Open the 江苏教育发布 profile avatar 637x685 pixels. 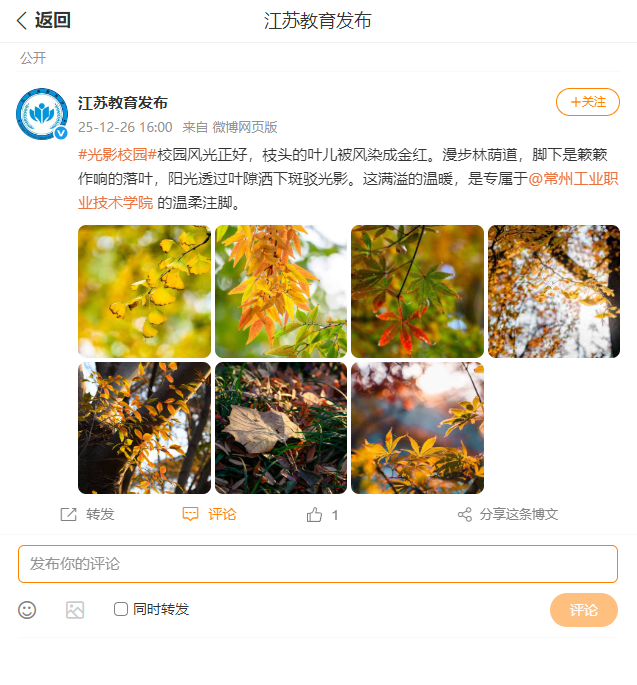tap(42, 114)
